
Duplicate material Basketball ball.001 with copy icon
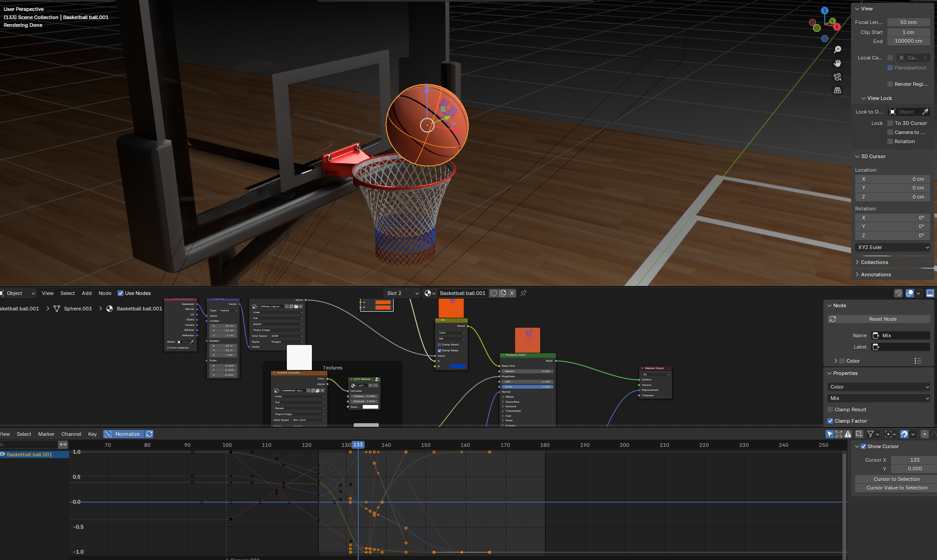point(503,293)
